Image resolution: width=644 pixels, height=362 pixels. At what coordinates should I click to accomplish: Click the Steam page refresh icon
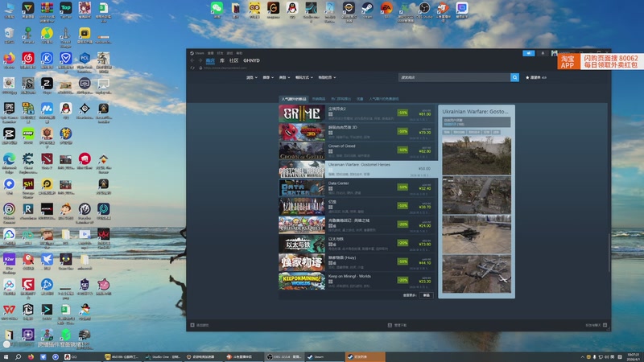click(192, 68)
